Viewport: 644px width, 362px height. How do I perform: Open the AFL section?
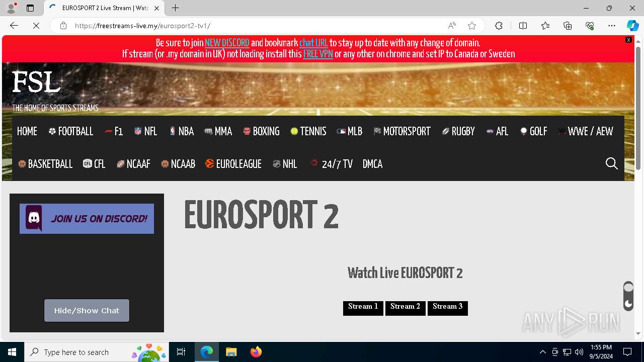pos(497,132)
